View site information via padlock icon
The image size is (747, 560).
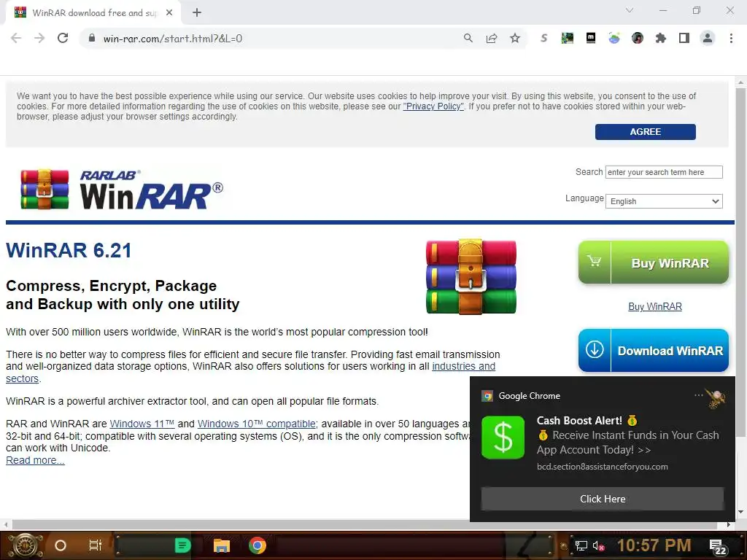point(92,38)
